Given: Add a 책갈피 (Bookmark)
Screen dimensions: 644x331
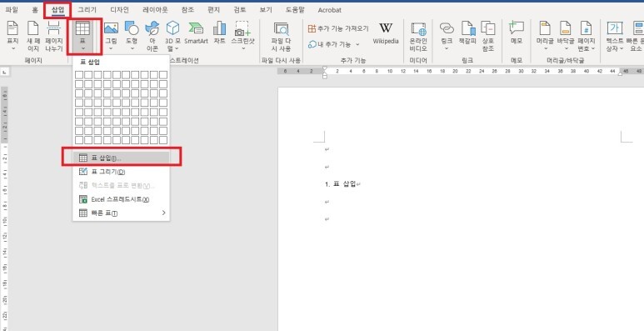Looking at the screenshot, I should point(467,33).
